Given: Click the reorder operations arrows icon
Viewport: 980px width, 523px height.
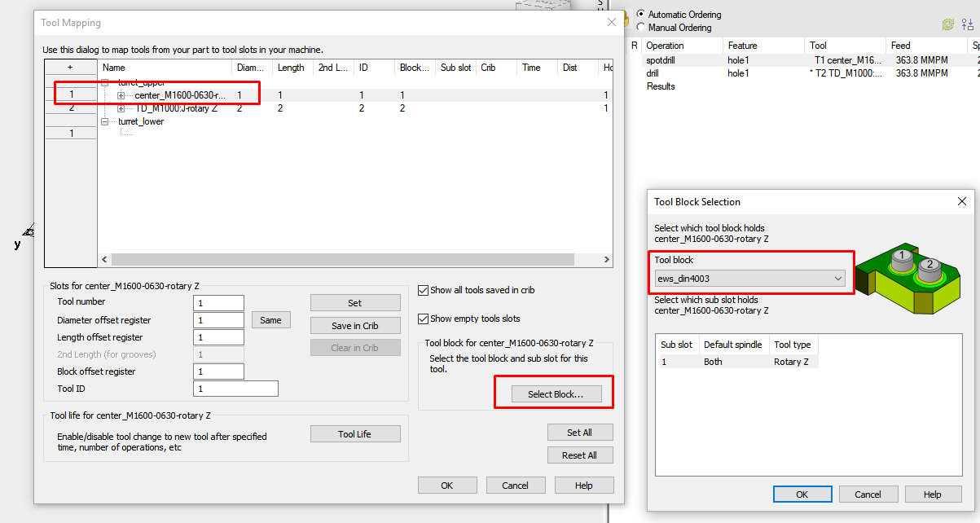Looking at the screenshot, I should 966,23.
